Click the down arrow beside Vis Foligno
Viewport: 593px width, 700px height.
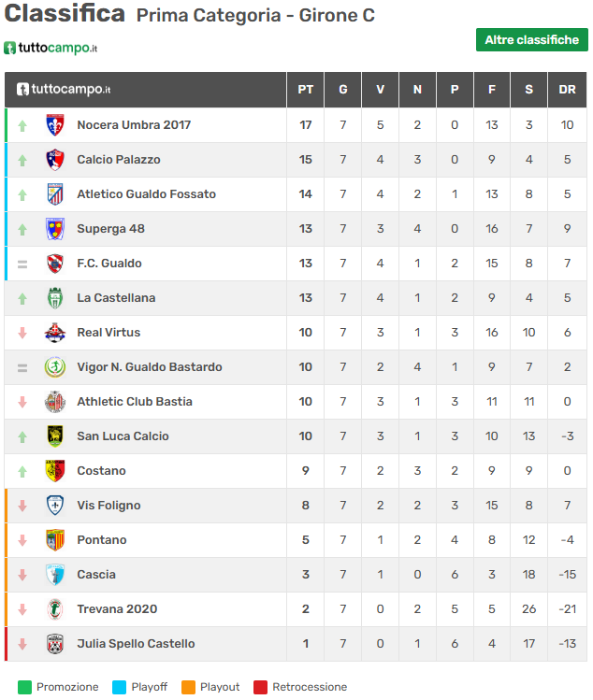pyautogui.click(x=22, y=506)
